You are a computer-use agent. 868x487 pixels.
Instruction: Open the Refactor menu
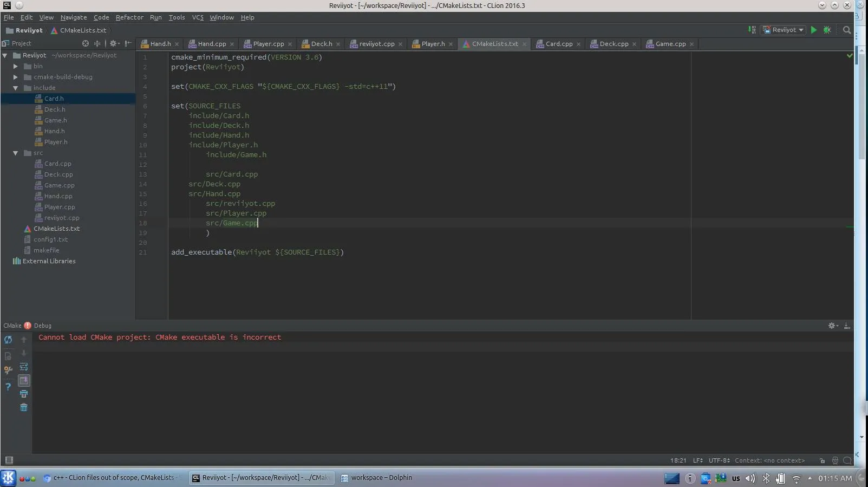129,17
